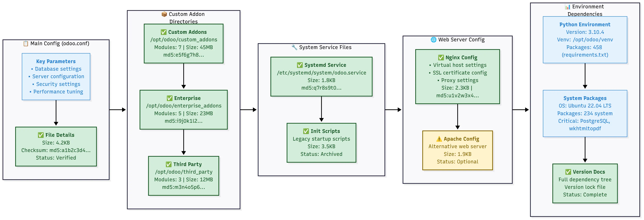Select the Enterprise addons node

(183, 110)
